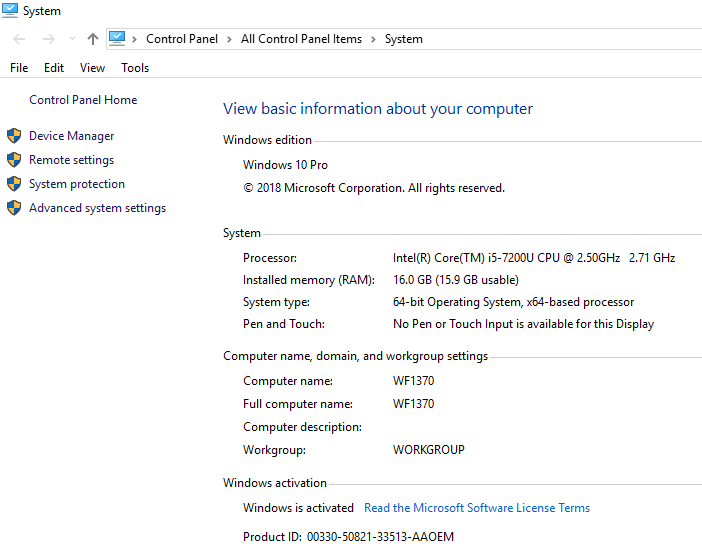Go back with the left arrow button
Image resolution: width=702 pixels, height=551 pixels.
tap(19, 39)
